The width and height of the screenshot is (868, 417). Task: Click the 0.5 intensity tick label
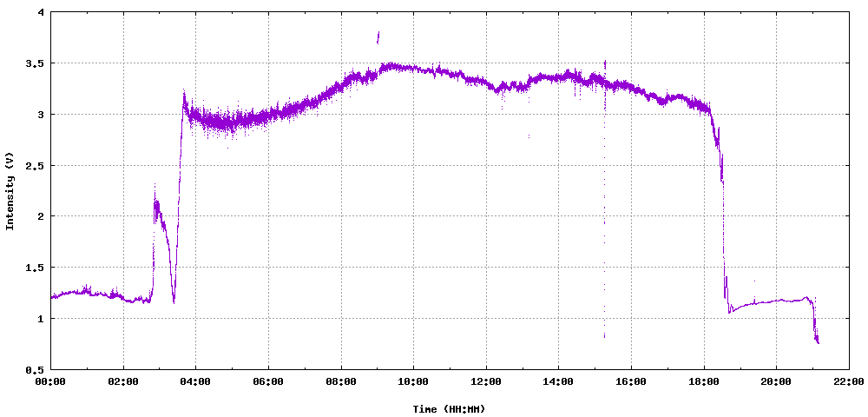36,369
